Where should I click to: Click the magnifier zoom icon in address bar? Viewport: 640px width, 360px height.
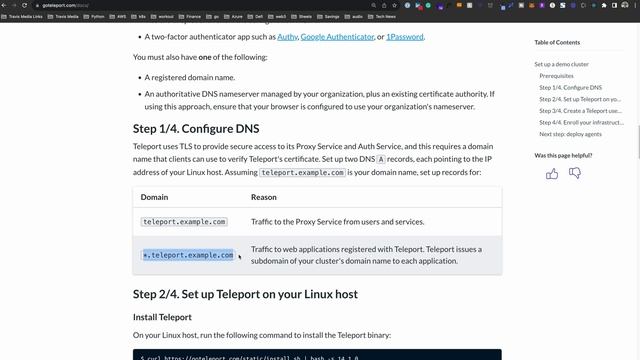[x=373, y=5]
